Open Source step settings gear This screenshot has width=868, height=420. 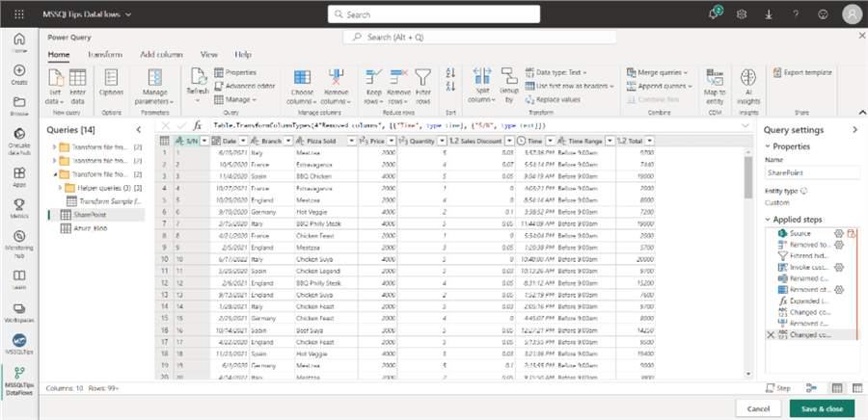[839, 234]
